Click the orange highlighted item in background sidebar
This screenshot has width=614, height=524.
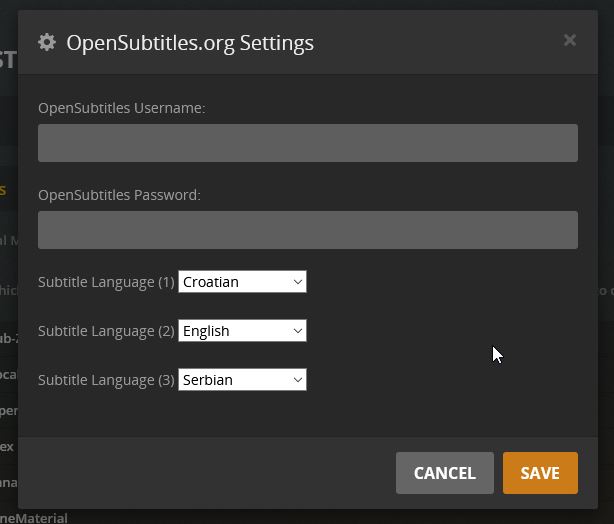tap(4, 190)
